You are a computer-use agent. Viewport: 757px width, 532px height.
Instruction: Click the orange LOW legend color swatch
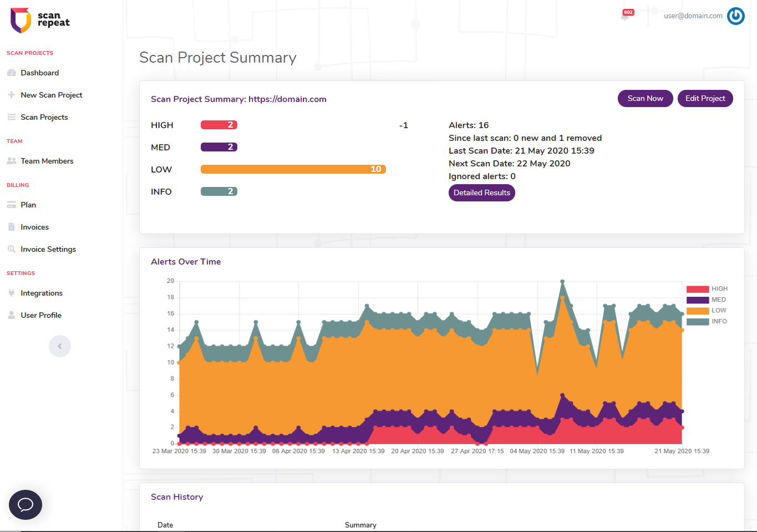coord(698,311)
